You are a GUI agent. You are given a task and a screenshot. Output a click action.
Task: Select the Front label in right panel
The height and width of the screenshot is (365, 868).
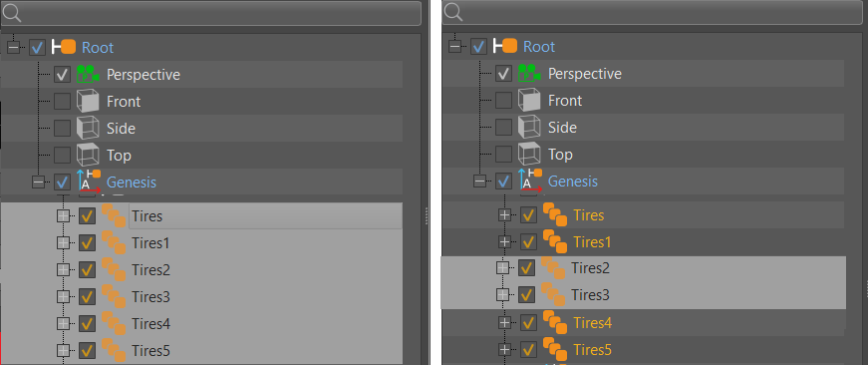click(565, 101)
